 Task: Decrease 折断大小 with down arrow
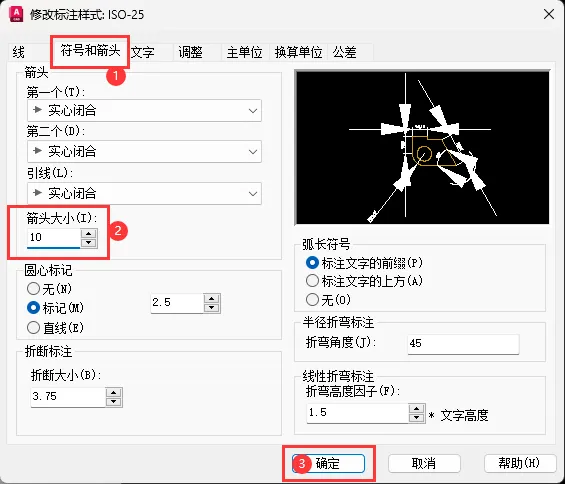(114, 401)
